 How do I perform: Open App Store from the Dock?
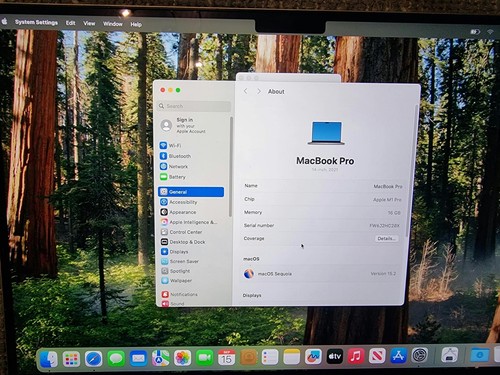pos(399,355)
